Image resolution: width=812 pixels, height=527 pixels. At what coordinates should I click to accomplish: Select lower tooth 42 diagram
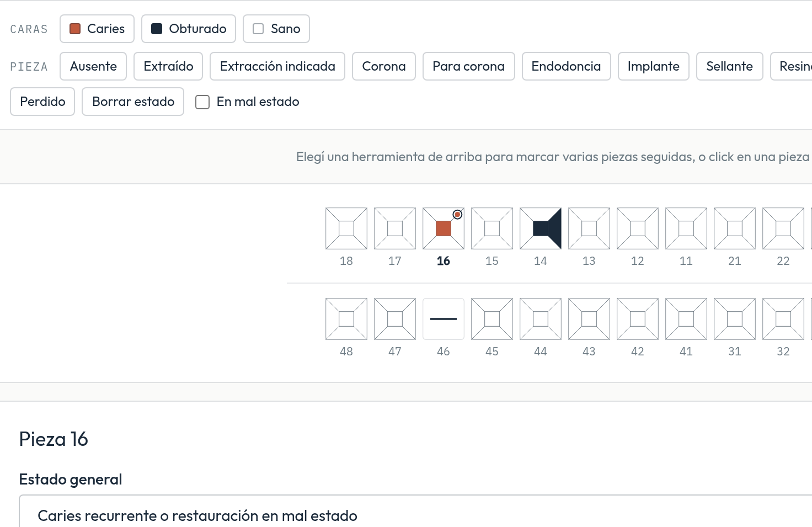pos(638,319)
